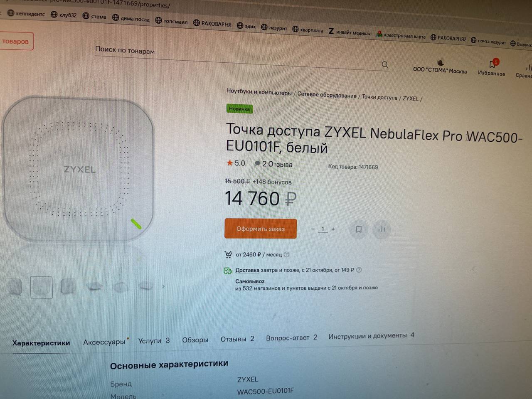The height and width of the screenshot is (399, 532).
Task: Open ООО "СТОМА" Москва account icon
Action: [x=440, y=63]
